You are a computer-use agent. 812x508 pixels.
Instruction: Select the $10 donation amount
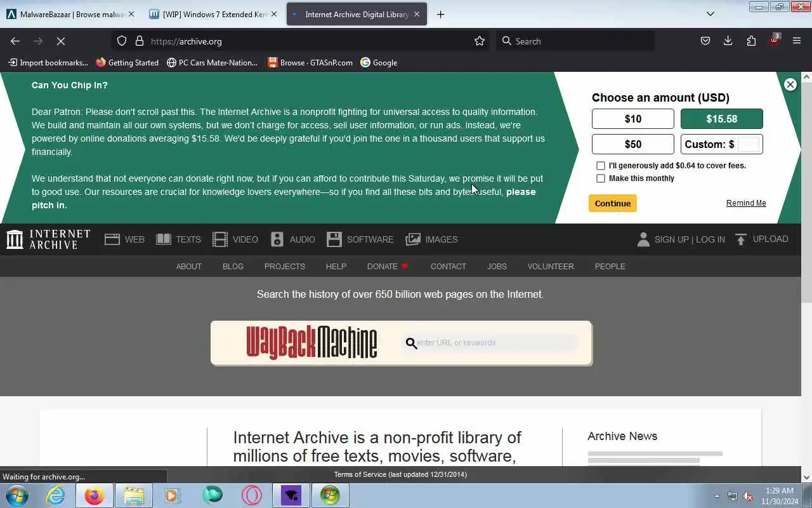[633, 119]
